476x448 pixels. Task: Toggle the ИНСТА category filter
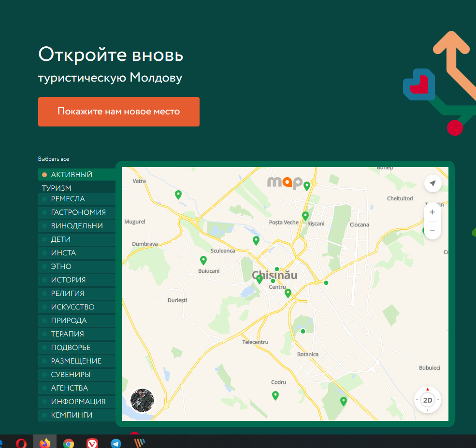pos(77,252)
